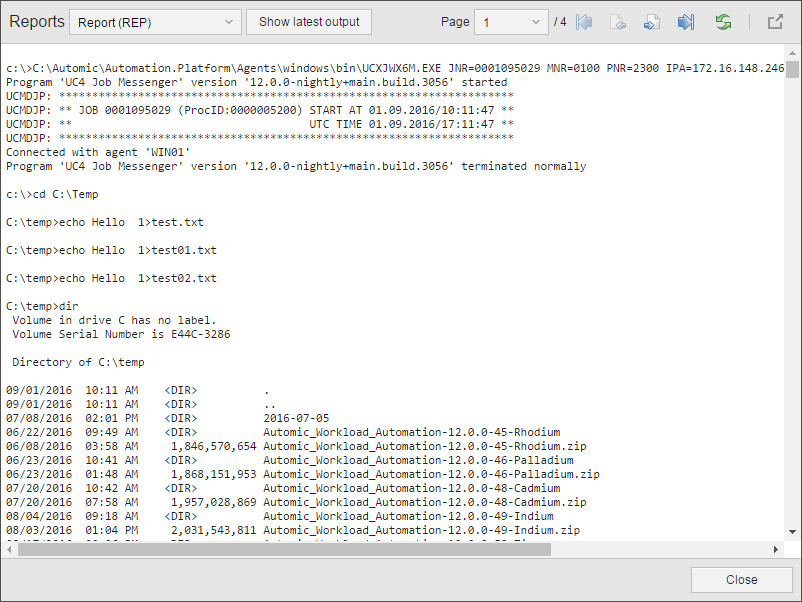
Task: Go to the next report page
Action: pyautogui.click(x=652, y=22)
